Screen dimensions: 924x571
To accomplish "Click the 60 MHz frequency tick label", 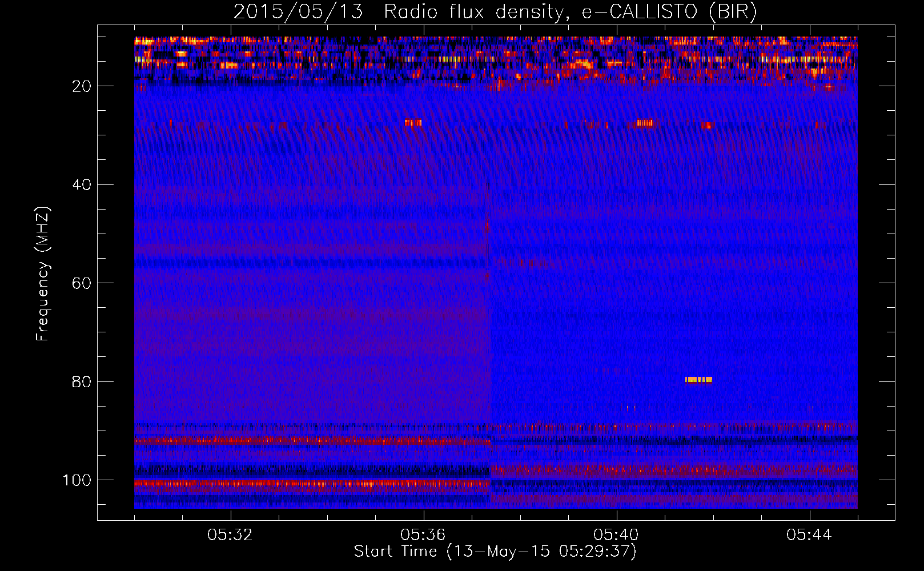I will [x=82, y=283].
